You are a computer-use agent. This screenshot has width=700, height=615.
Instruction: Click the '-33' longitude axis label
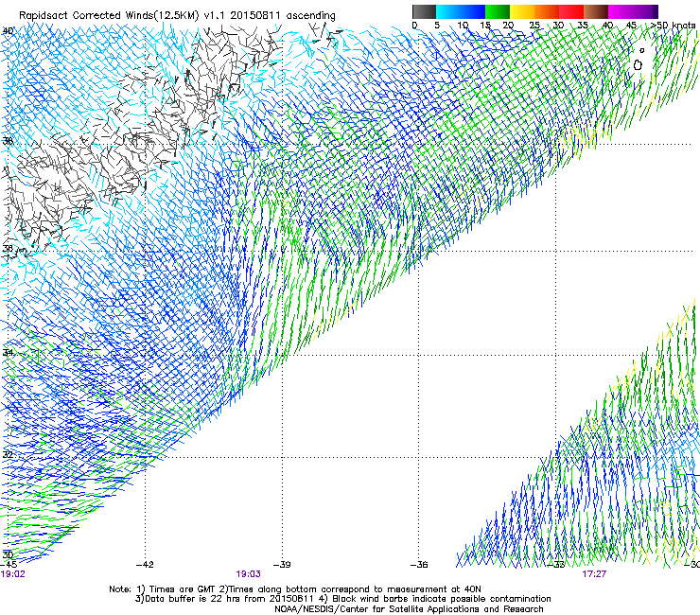pos(556,565)
